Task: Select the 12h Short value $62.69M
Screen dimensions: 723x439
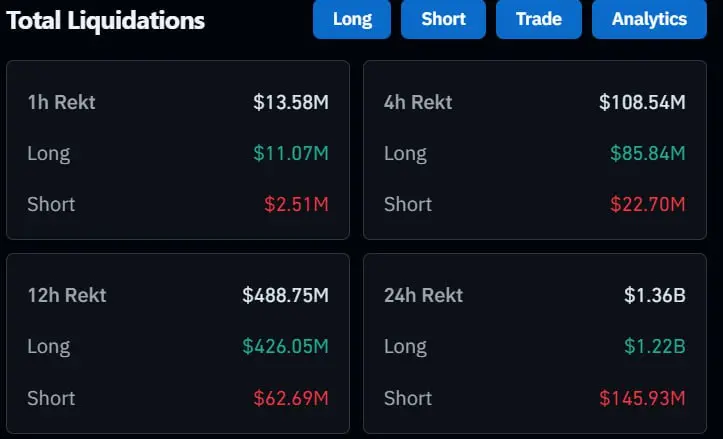Action: (291, 398)
